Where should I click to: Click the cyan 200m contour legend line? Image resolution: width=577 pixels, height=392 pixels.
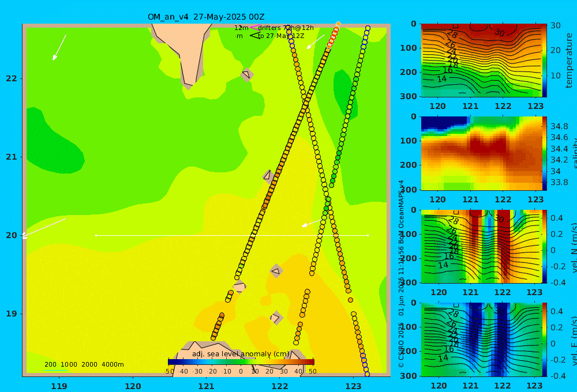(55, 370)
